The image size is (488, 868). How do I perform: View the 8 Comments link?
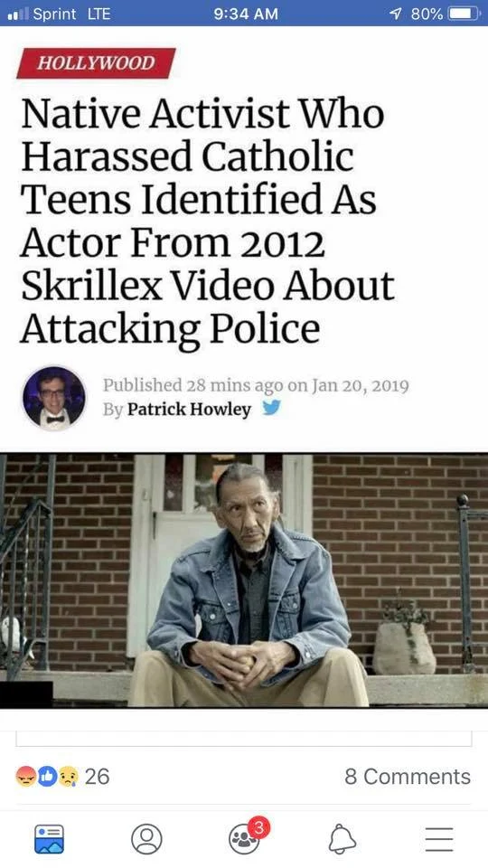click(x=408, y=776)
